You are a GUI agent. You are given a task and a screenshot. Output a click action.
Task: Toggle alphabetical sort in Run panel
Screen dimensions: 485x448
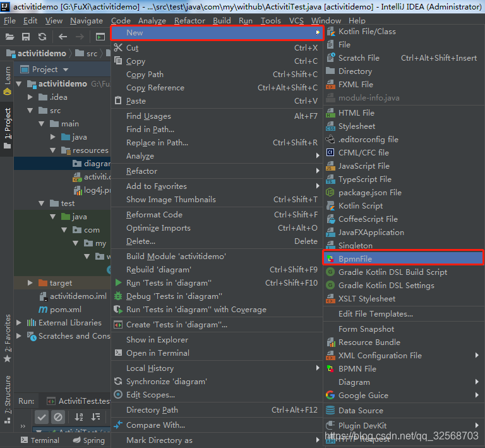79,418
